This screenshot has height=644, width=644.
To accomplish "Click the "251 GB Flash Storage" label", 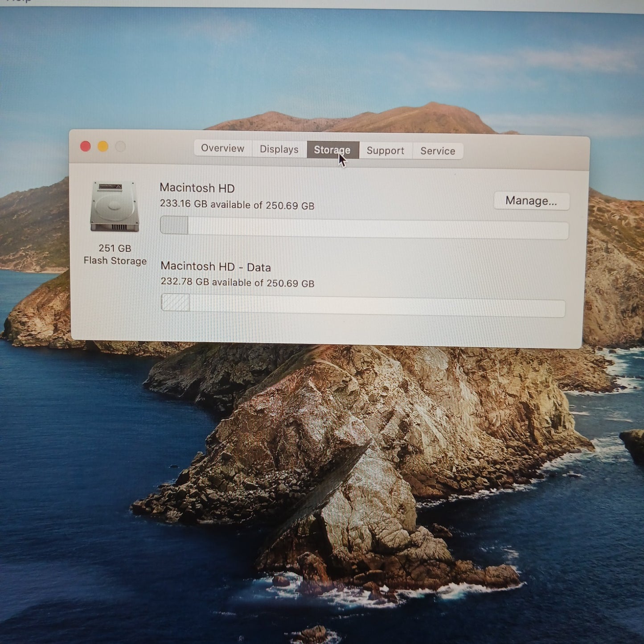I will (x=115, y=254).
